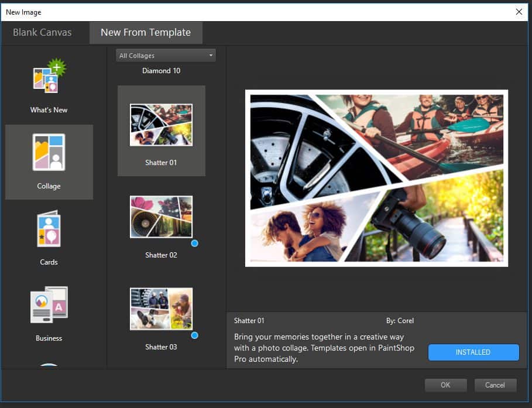The height and width of the screenshot is (408, 532).
Task: Click the INSTALLED button for Shatter 01
Action: point(473,352)
